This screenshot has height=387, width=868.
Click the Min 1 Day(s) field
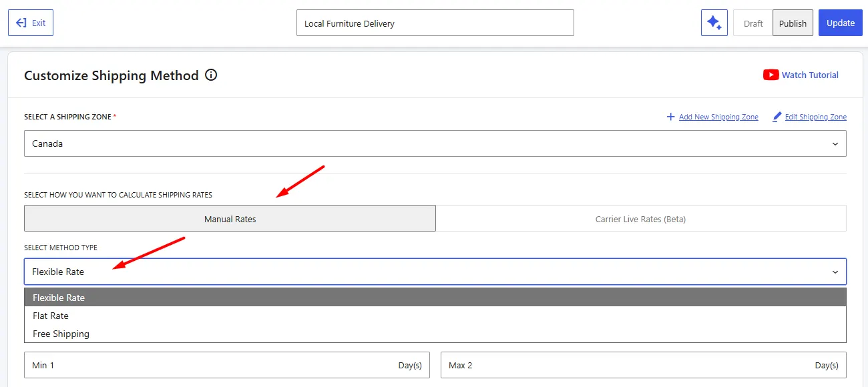pyautogui.click(x=227, y=365)
